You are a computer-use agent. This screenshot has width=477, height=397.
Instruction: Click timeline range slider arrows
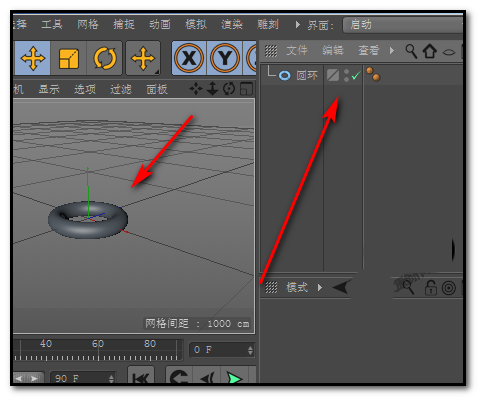pos(27,378)
